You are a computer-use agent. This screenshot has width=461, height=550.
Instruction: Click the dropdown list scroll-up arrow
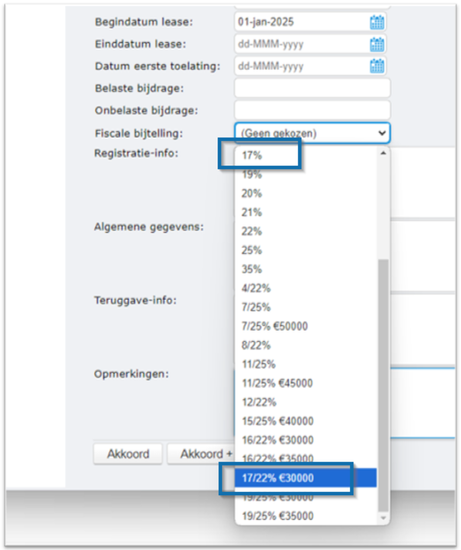point(383,153)
